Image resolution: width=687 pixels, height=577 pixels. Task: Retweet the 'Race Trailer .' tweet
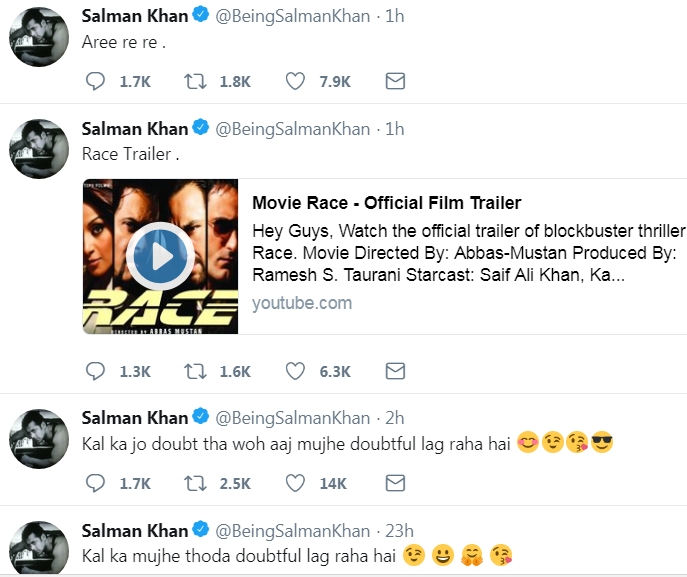coord(195,371)
